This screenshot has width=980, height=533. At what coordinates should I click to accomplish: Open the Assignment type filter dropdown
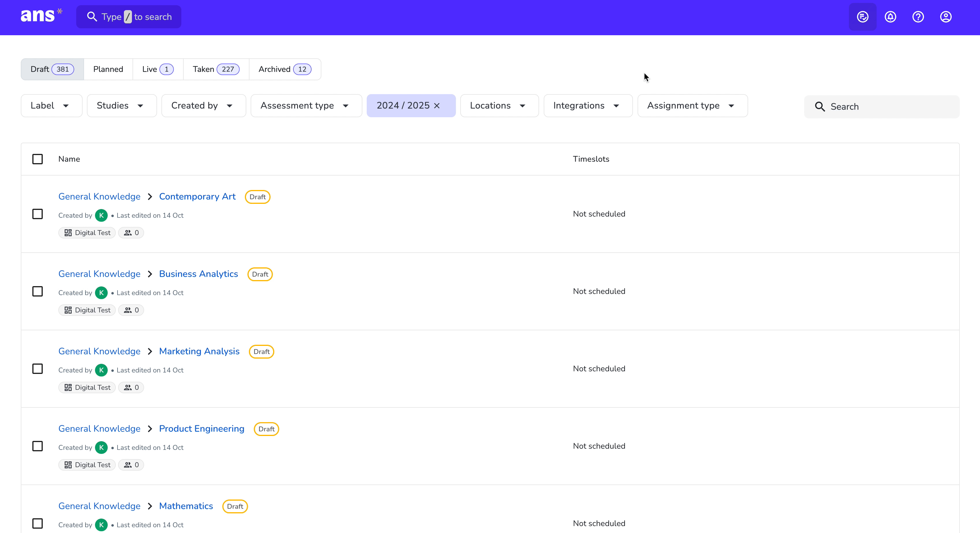pos(693,106)
